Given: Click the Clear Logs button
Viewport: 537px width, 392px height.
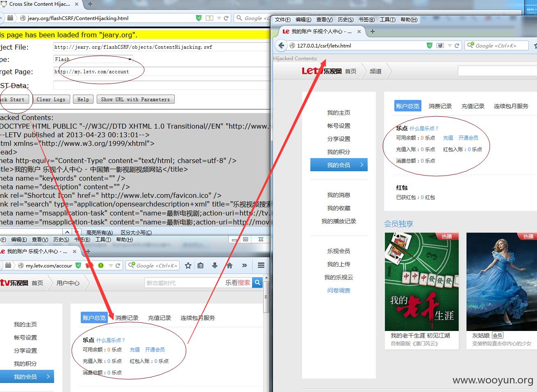Looking at the screenshot, I should click(x=51, y=100).
